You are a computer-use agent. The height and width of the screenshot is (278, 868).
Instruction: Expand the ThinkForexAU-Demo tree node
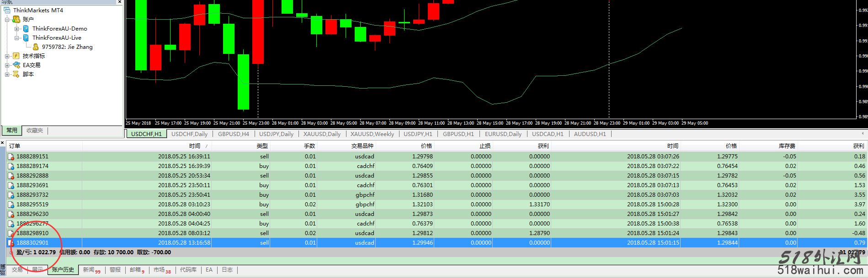(16, 28)
